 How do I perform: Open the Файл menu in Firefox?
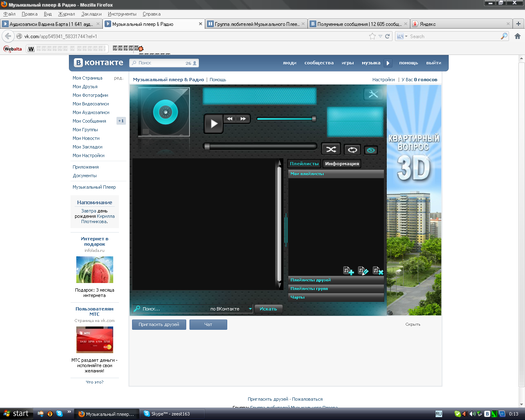9,14
